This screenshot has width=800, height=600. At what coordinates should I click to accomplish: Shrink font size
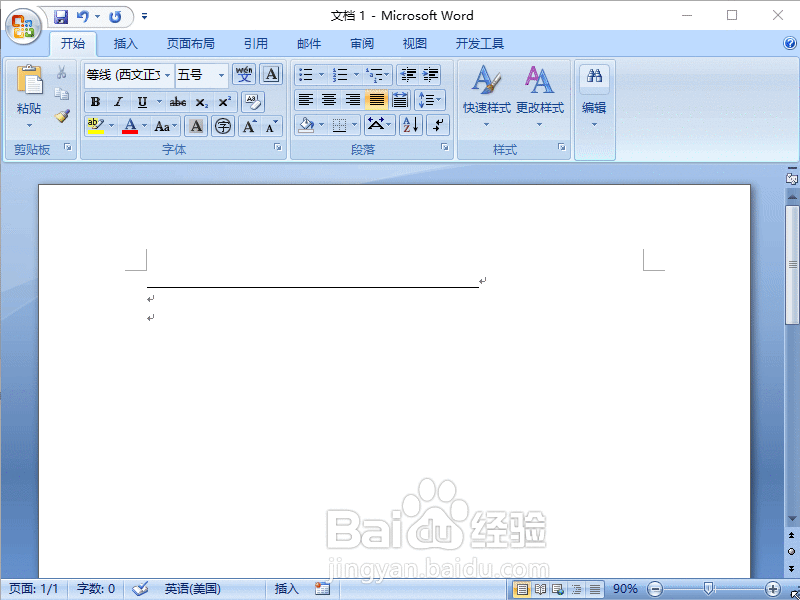[x=272, y=126]
